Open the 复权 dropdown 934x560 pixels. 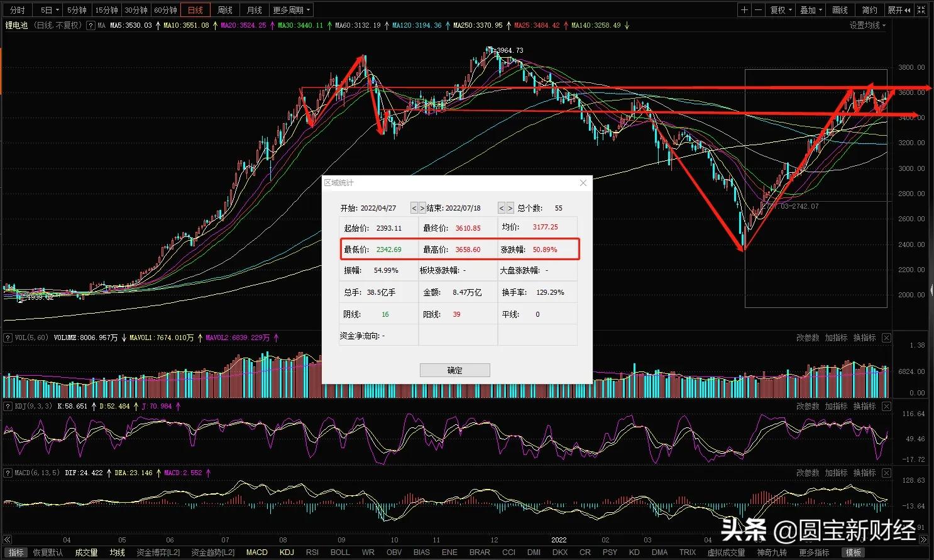781,10
